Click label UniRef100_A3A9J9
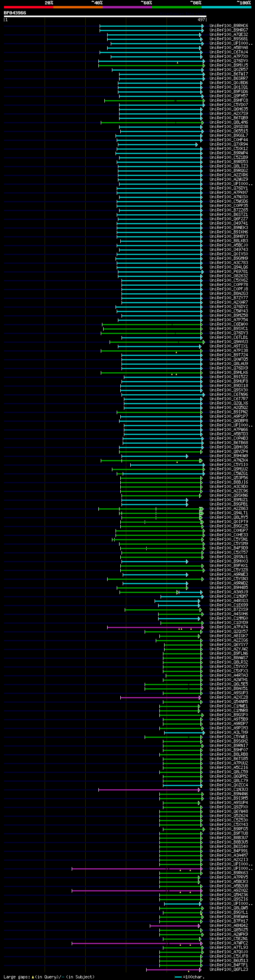Viewport: 255px width, 980px height. 229,592
